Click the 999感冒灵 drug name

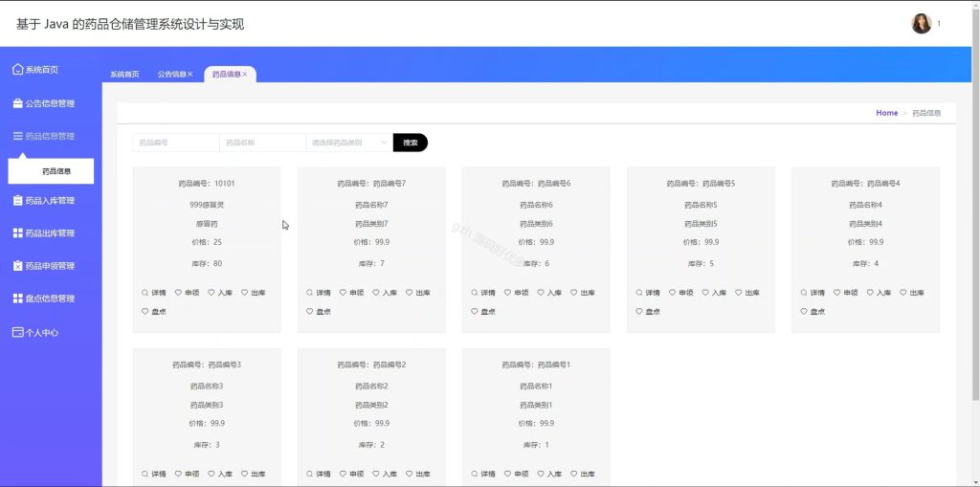coord(207,205)
